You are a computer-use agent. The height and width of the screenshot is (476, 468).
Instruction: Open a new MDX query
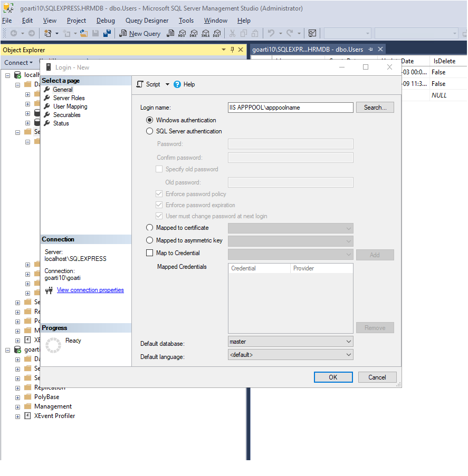click(x=182, y=33)
